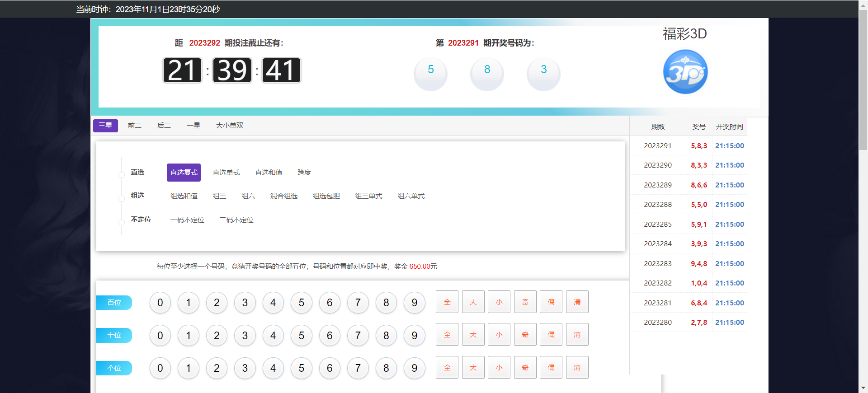The width and height of the screenshot is (868, 393).
Task: Switch to the 前二 tab
Action: pyautogui.click(x=135, y=126)
